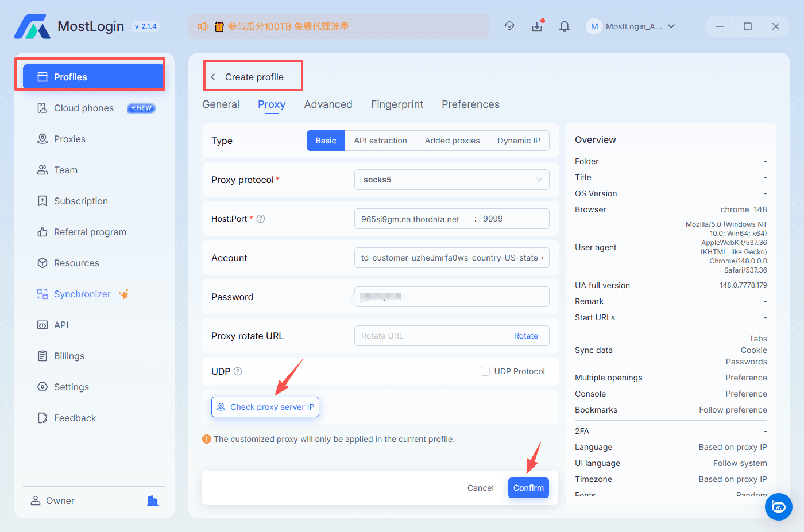Click the Billings clipboard icon
Screen dimensions: 804x532
[x=42, y=356]
